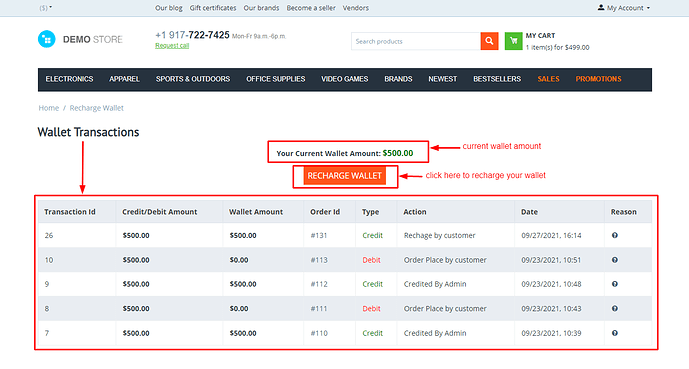
Task: Focus the Search products field
Action: (416, 41)
